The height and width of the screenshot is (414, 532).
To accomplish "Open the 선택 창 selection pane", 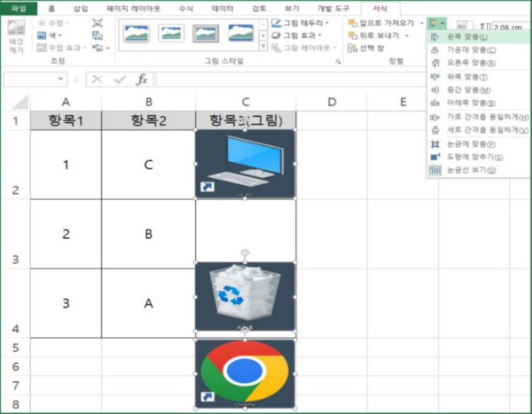I will (x=366, y=48).
